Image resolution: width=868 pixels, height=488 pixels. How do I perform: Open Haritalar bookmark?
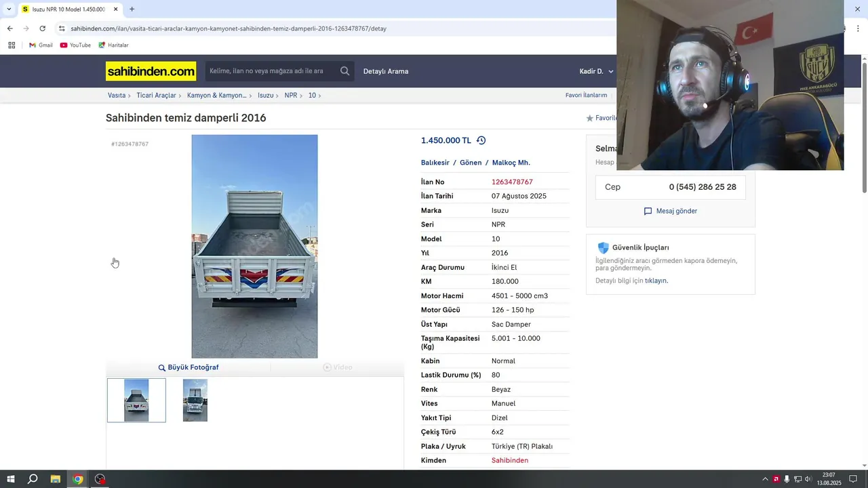113,45
